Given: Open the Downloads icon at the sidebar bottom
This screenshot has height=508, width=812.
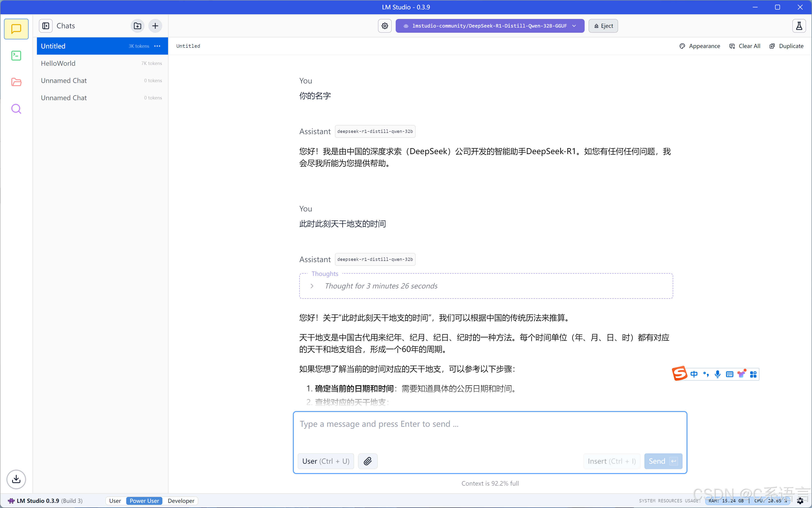Looking at the screenshot, I should tap(16, 479).
